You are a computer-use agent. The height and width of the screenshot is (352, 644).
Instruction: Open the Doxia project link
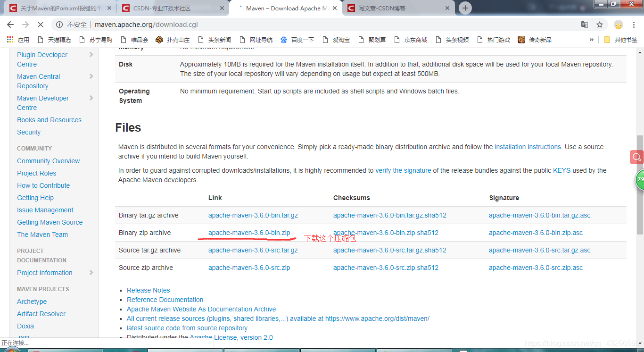25,326
